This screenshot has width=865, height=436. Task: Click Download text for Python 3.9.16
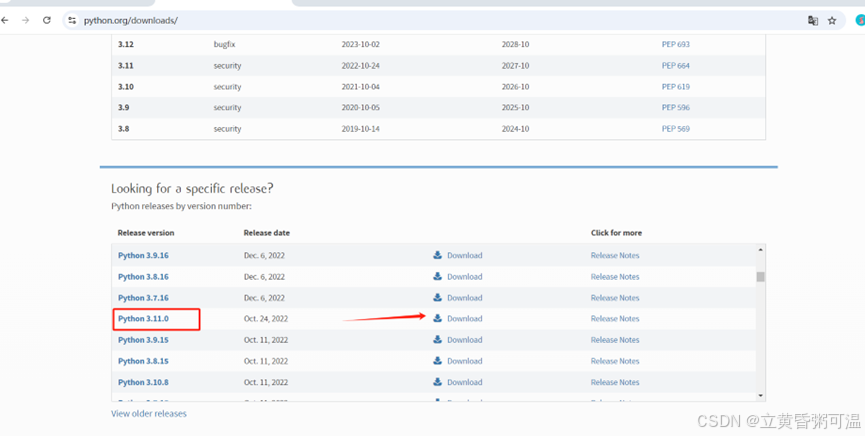464,256
